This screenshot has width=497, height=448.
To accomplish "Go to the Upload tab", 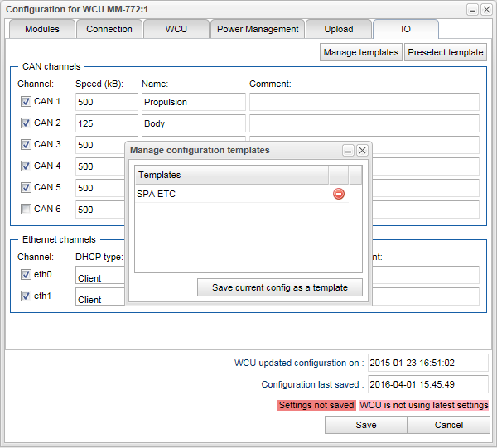I will coord(338,29).
